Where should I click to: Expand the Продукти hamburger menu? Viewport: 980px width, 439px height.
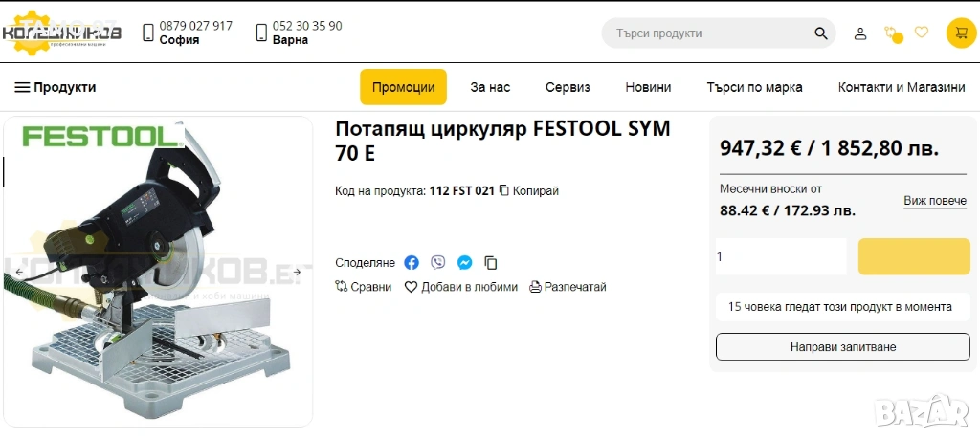(x=56, y=87)
